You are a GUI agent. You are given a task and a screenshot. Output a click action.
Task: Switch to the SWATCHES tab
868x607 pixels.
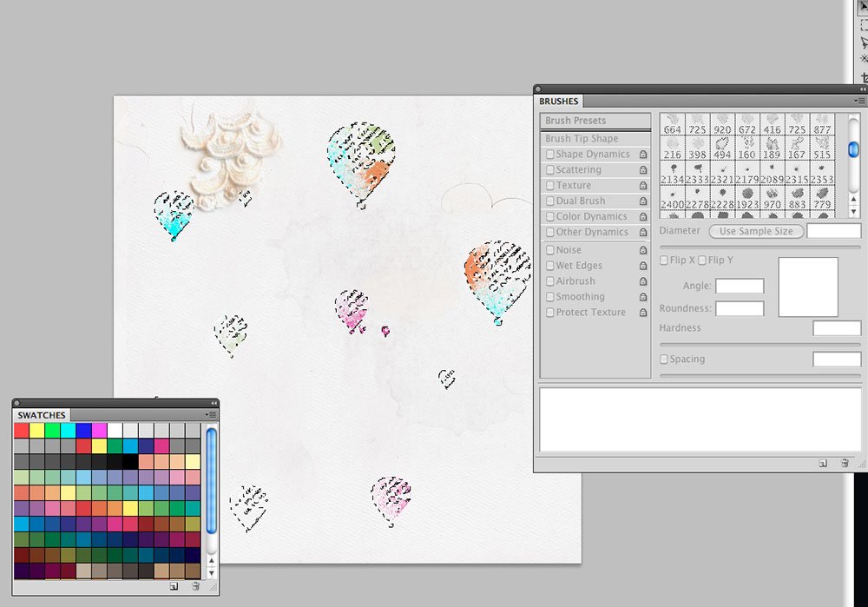point(42,415)
